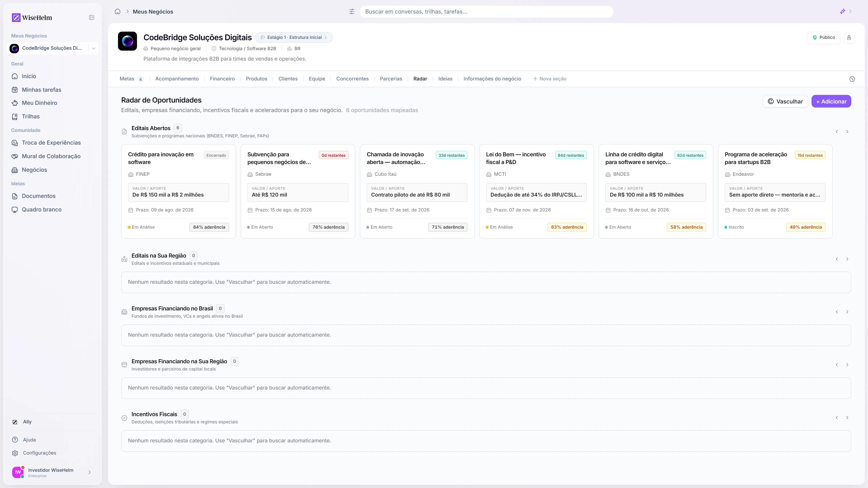868x488 pixels.
Task: Focus the Buscar em conversas search field
Action: click(486, 12)
